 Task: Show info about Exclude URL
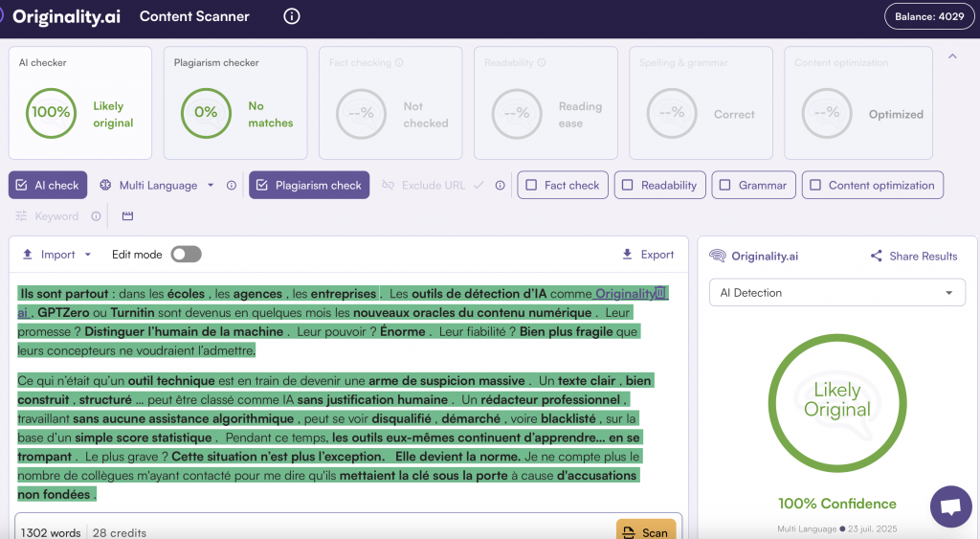tap(500, 185)
